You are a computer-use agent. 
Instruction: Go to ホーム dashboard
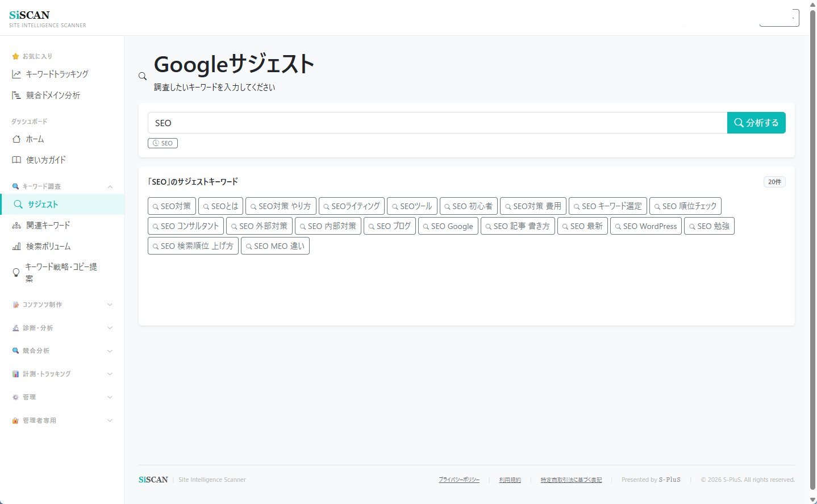pos(62,139)
